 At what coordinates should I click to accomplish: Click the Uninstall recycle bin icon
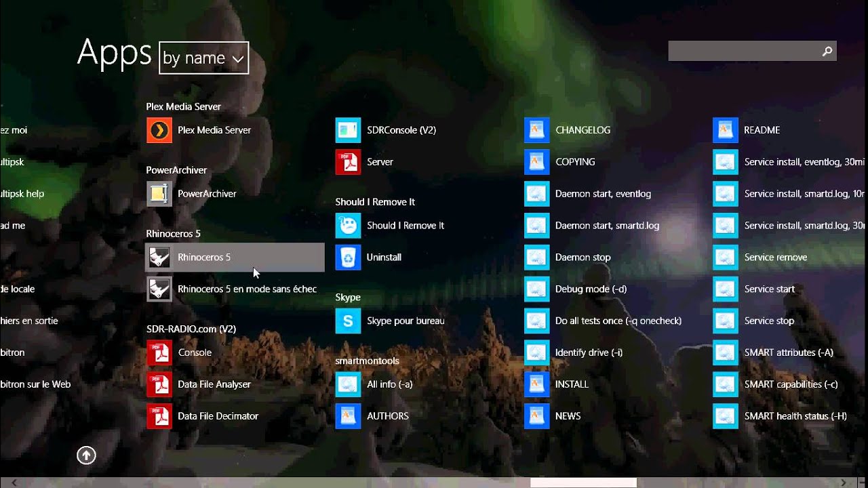coord(348,258)
